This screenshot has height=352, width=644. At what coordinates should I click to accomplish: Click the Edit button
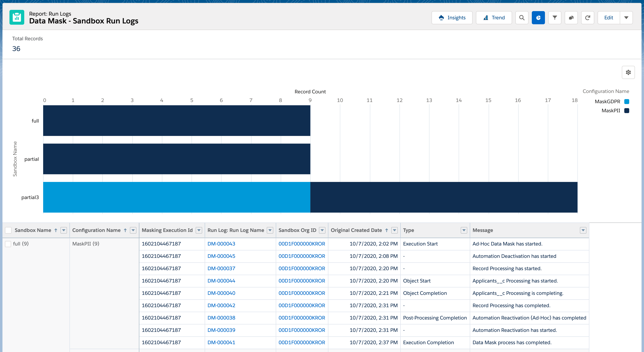click(608, 17)
